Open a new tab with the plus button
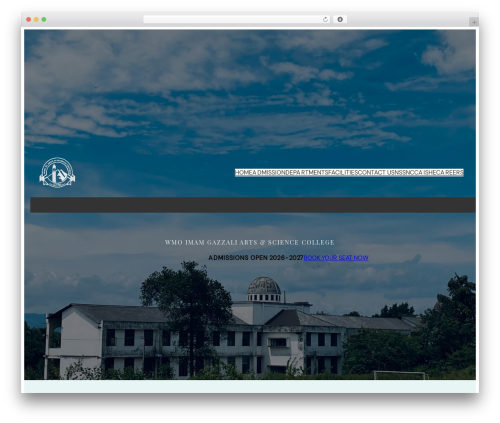 474,22
